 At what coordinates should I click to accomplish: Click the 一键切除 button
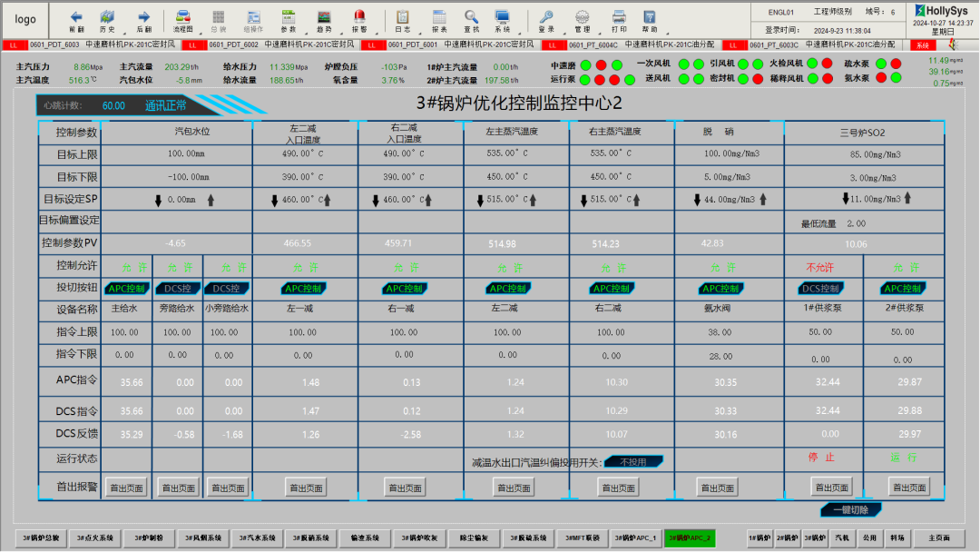(x=851, y=509)
